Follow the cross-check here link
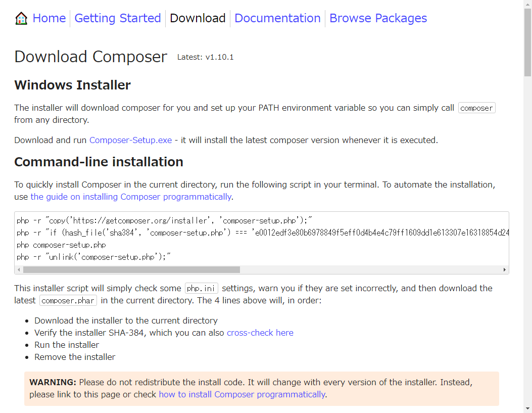 point(260,333)
